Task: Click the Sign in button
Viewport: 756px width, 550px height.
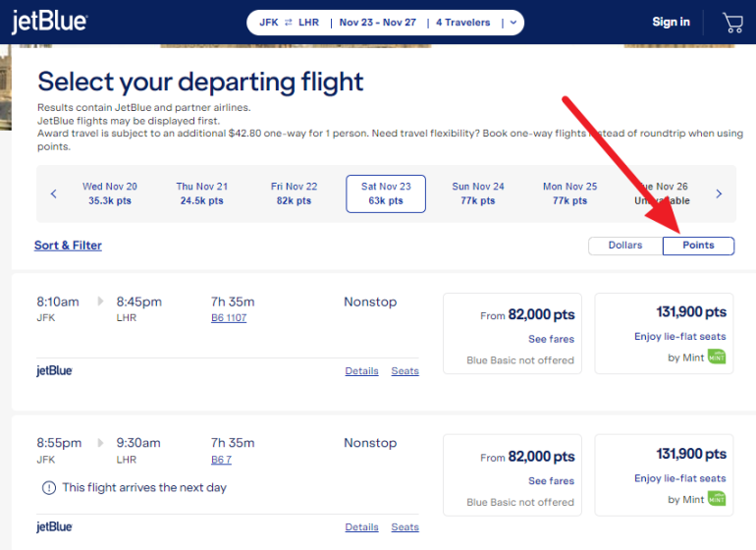Action: (671, 23)
